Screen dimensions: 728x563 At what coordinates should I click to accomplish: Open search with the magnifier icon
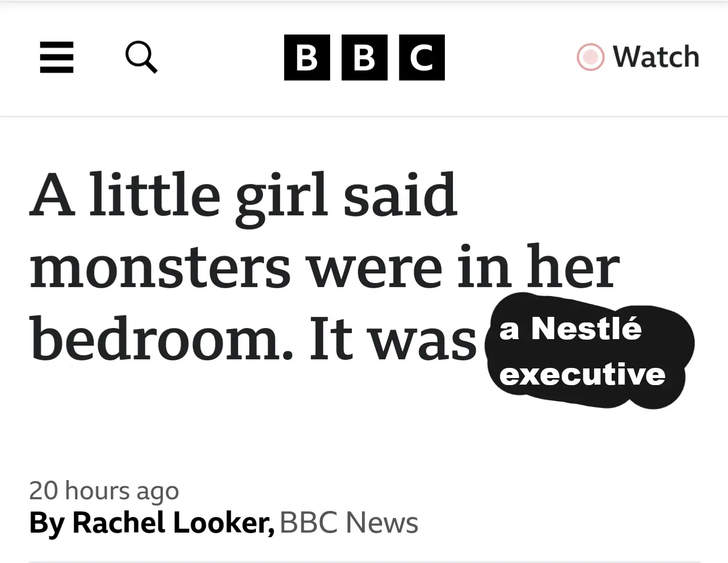tap(141, 57)
